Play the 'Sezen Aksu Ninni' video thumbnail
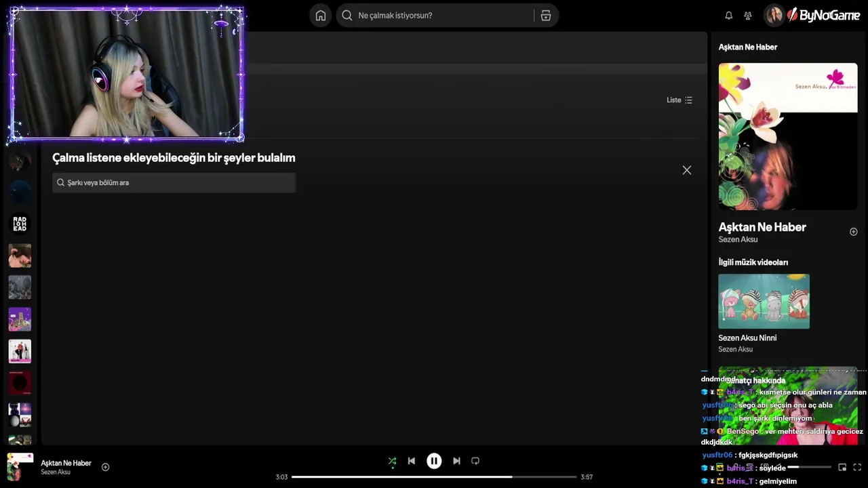This screenshot has height=488, width=868. coord(764,302)
